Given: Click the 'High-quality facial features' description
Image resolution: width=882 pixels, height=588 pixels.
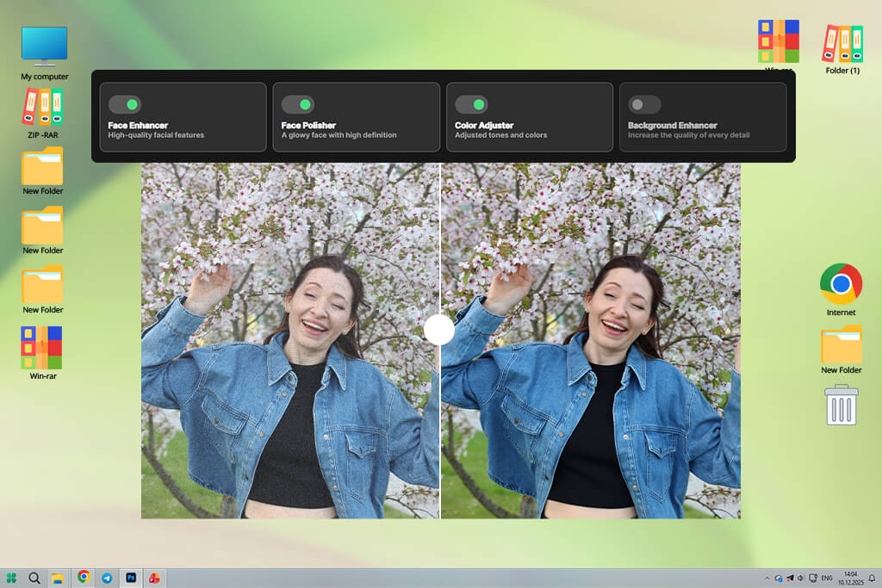Looking at the screenshot, I should coord(156,135).
